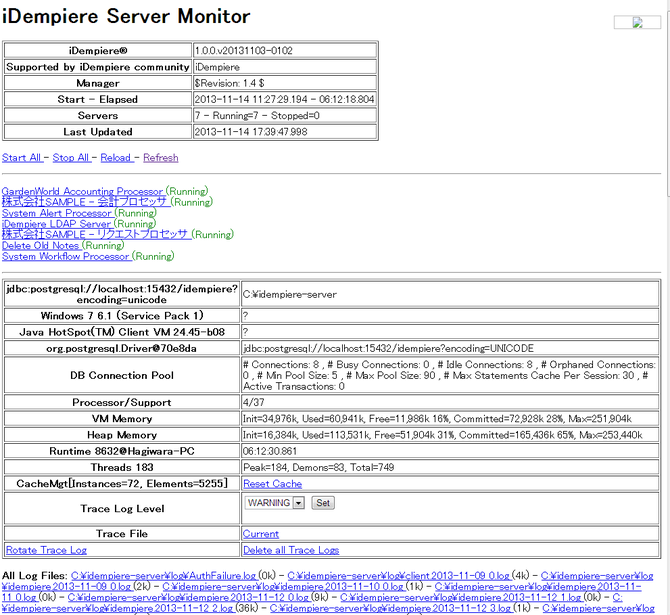Viewport: 670px width, 615px height.
Task: Open iDempiere LDAP Server link
Action: pos(57,224)
